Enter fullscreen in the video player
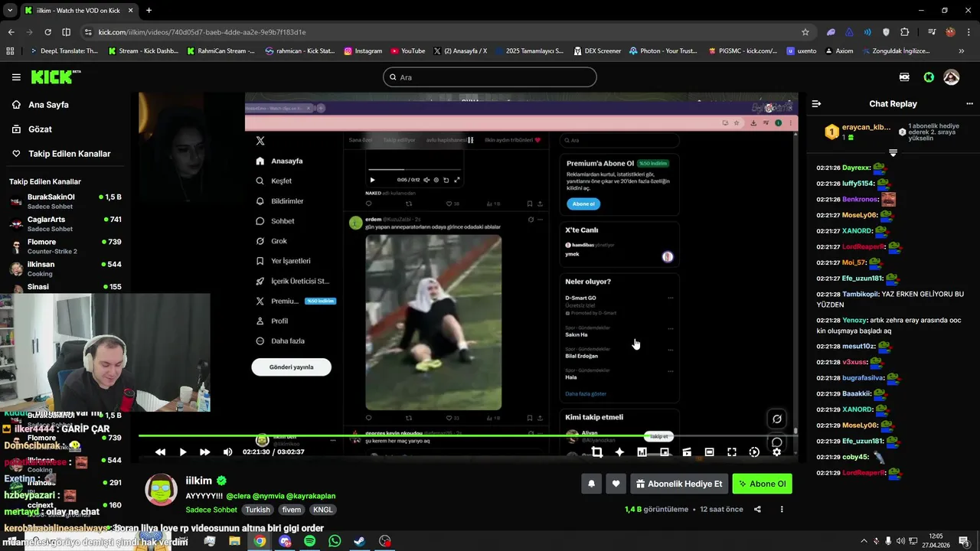The width and height of the screenshot is (980, 551). (731, 452)
